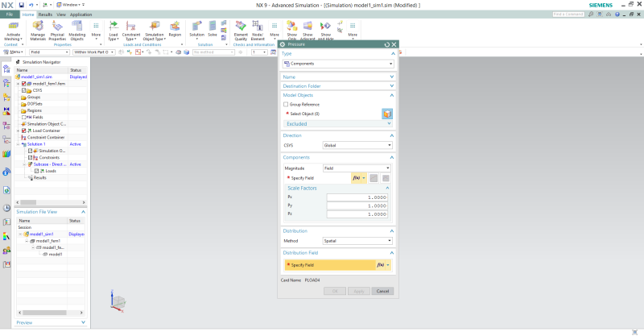The height and width of the screenshot is (336, 644).
Task: Toggle Constraints checkbox under Solution 1
Action: point(31,157)
